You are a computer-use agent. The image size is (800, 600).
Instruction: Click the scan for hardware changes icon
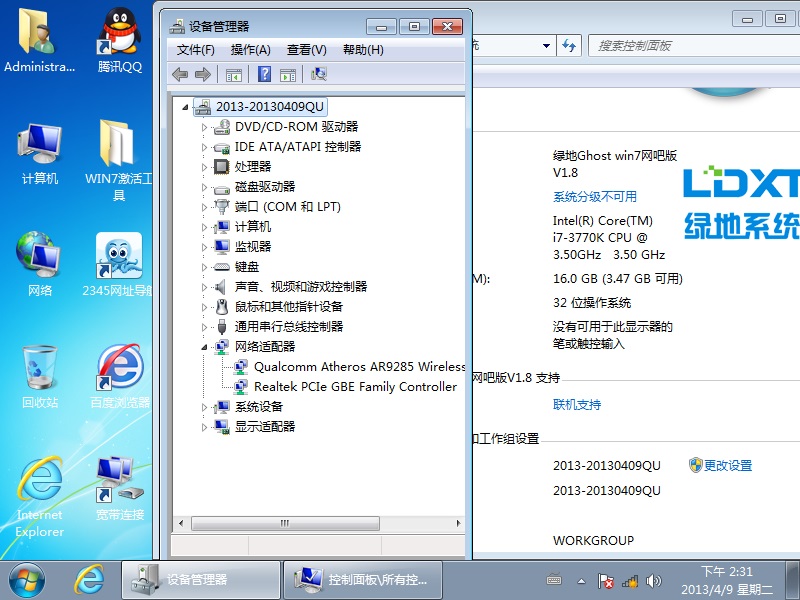pyautogui.click(x=319, y=74)
